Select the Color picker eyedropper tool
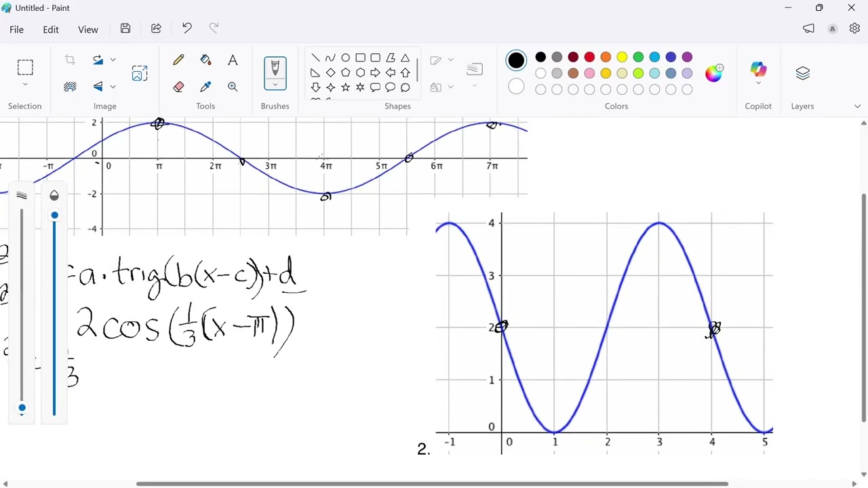The height and width of the screenshot is (488, 868). tap(205, 87)
